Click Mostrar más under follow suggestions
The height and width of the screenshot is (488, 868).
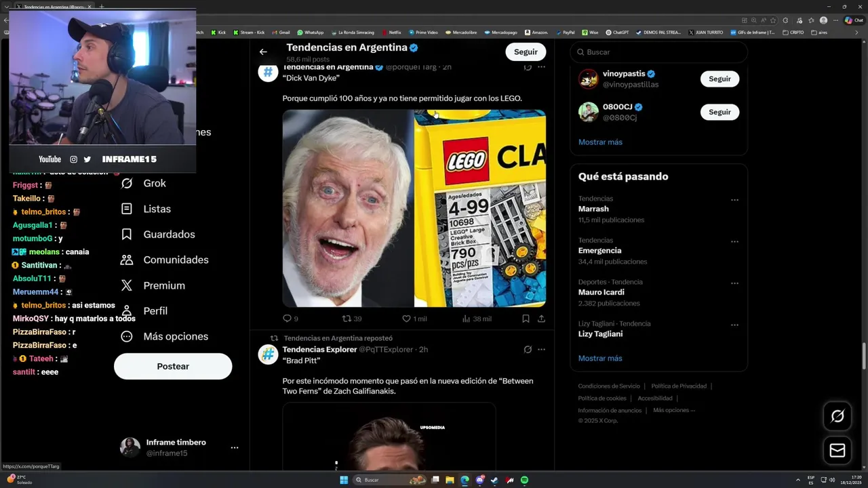(600, 142)
